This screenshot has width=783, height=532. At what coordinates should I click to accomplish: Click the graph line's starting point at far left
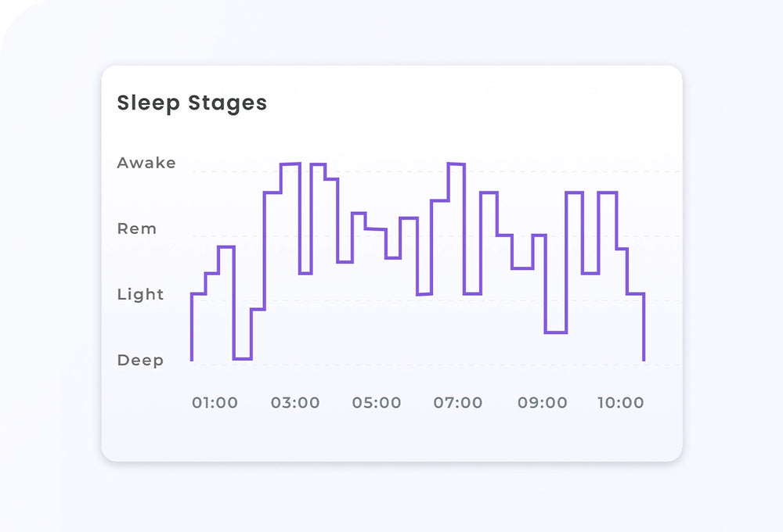click(x=192, y=358)
